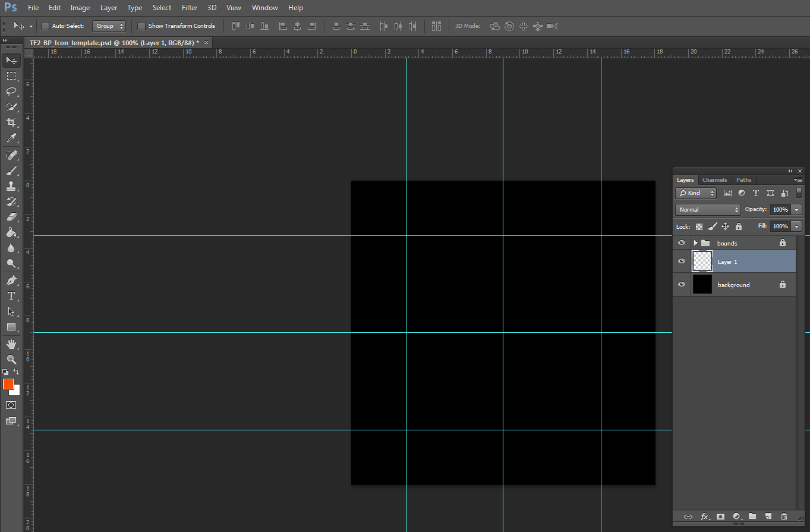Toggle Quick Mask mode
Image resolution: width=810 pixels, height=532 pixels.
click(11, 405)
